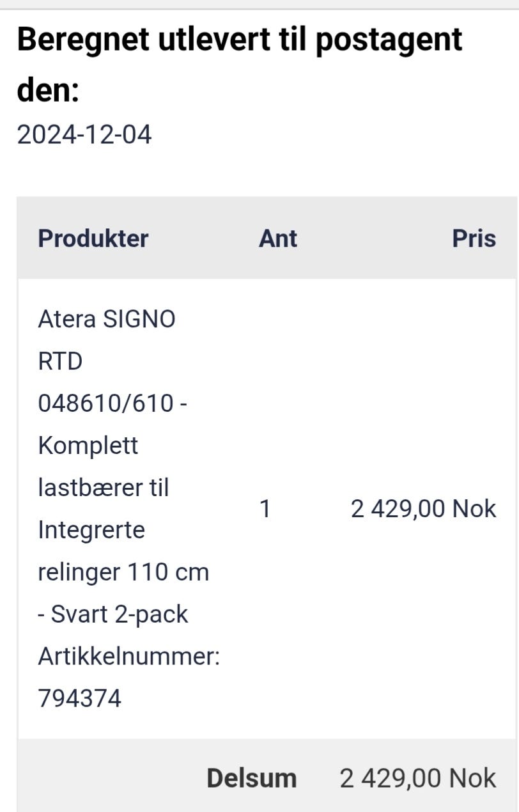Viewport: 519px width, 812px height.
Task: Click the word Komplett in description
Action: 88,446
